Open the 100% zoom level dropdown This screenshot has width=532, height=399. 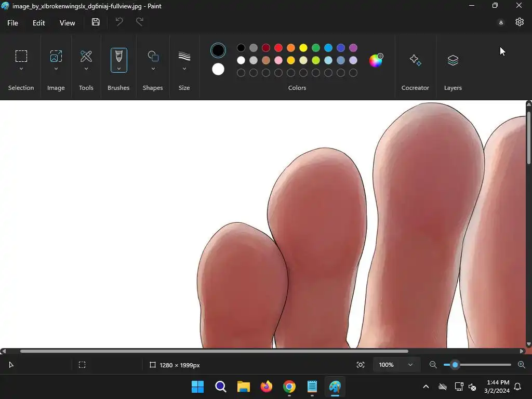click(x=395, y=365)
